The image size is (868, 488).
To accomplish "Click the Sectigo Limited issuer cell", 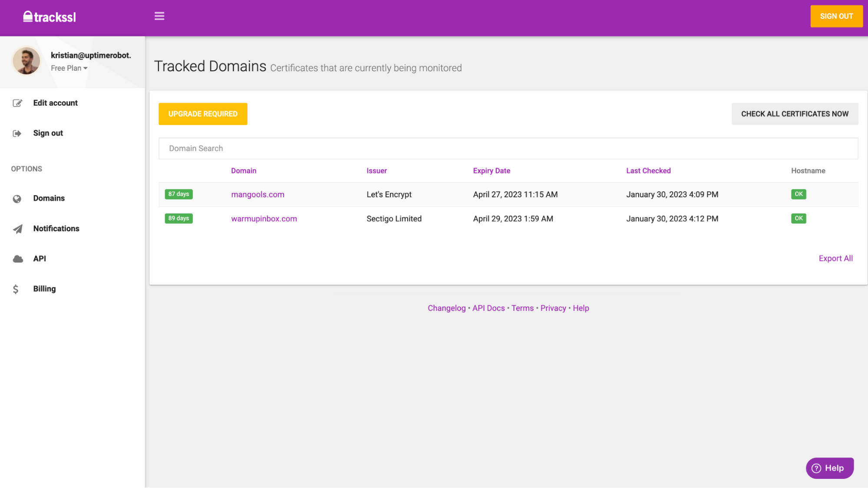I will [394, 219].
